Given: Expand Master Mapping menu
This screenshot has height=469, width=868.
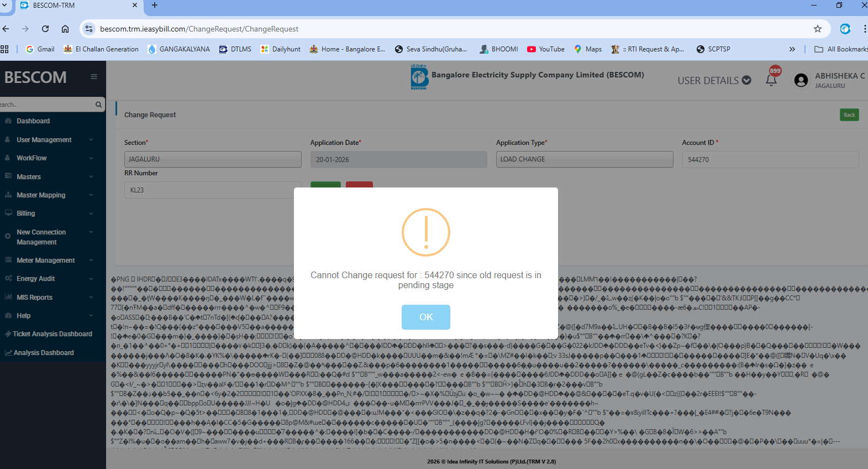Looking at the screenshot, I should click(41, 195).
